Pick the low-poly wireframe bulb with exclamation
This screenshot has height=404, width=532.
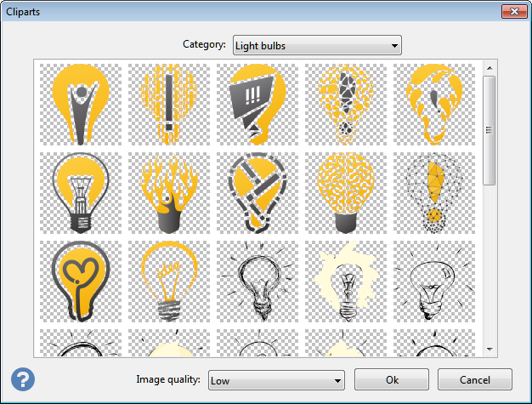(434, 193)
